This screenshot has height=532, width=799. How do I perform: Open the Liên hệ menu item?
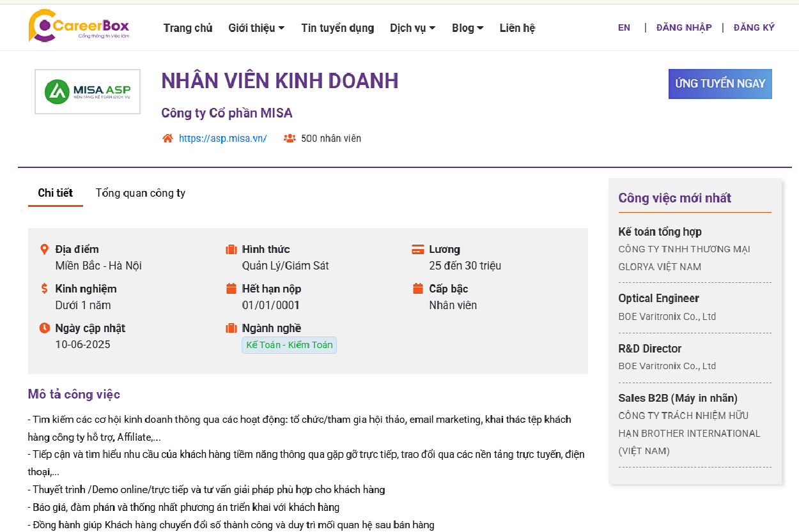[x=517, y=28]
